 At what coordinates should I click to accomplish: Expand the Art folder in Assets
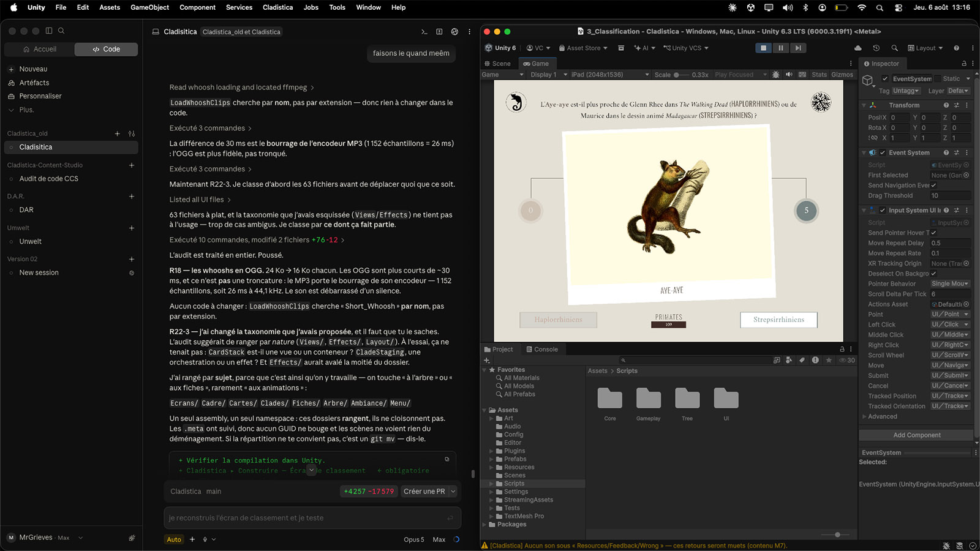[491, 419]
